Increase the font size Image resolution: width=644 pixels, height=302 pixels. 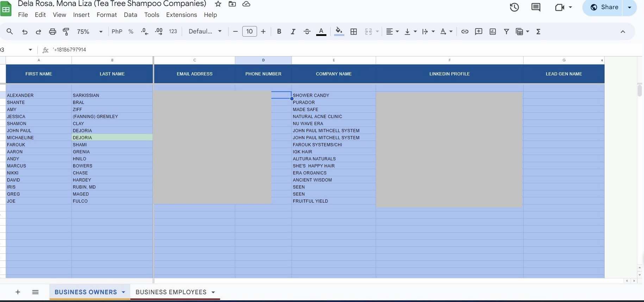click(263, 32)
